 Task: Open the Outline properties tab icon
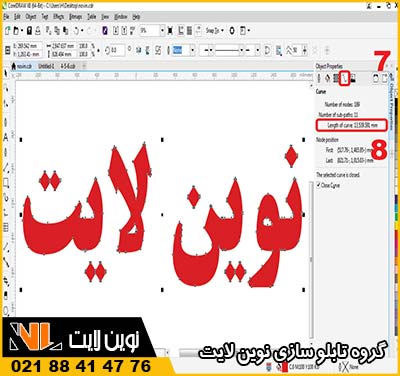click(x=319, y=79)
